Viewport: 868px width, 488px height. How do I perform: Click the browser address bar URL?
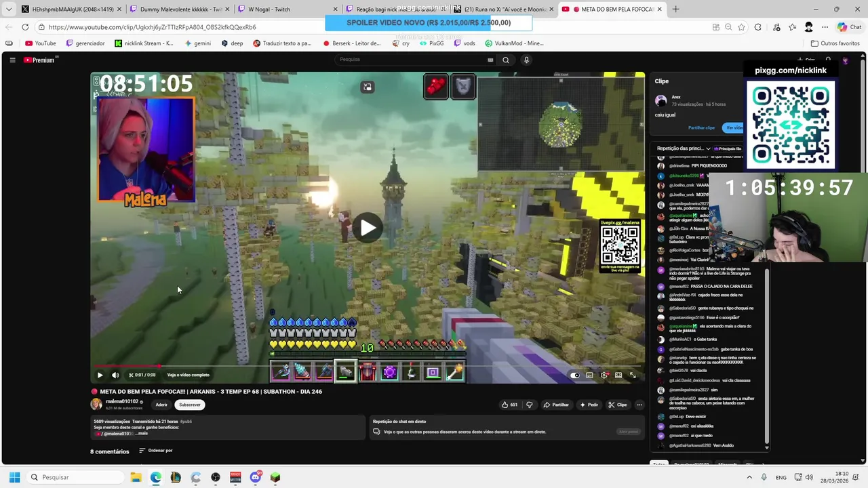coord(152,27)
